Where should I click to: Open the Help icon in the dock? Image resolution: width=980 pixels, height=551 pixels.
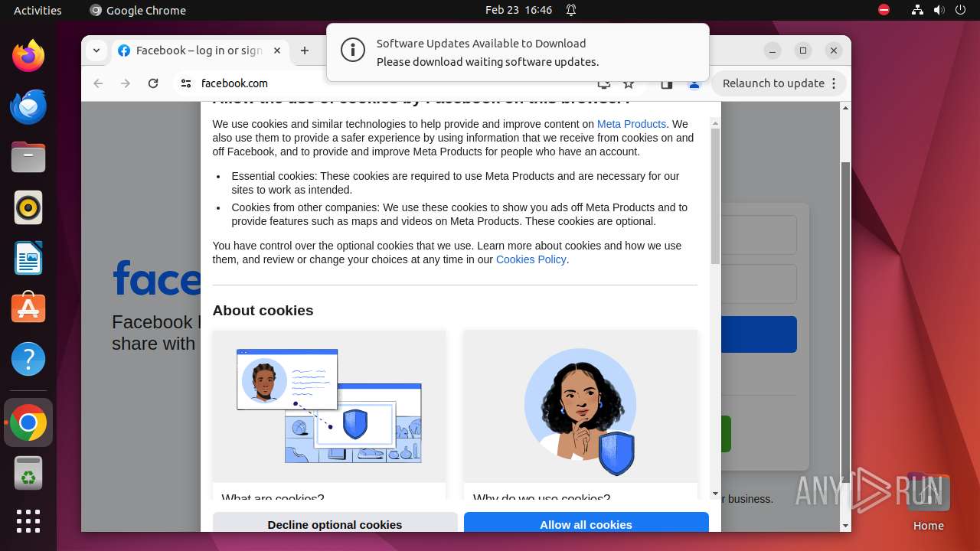click(x=28, y=359)
